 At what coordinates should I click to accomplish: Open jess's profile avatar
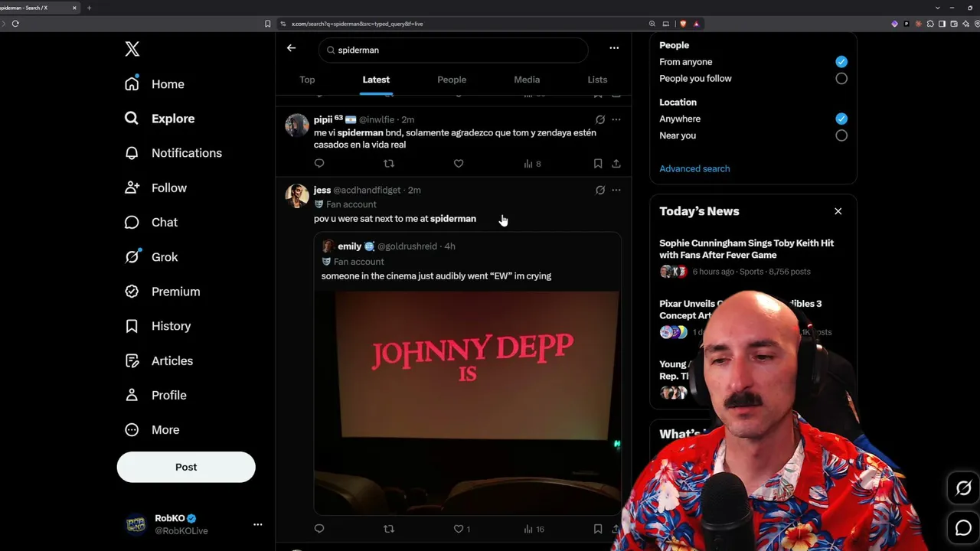pos(297,196)
